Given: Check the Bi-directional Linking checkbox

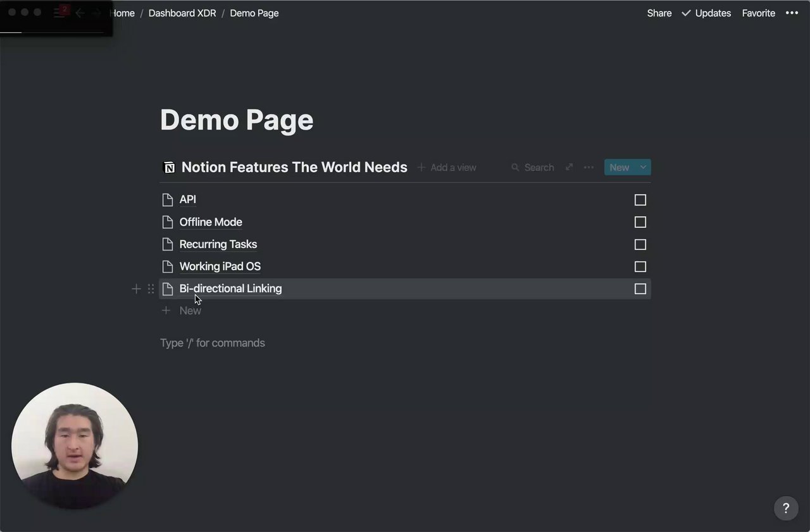Looking at the screenshot, I should [x=640, y=289].
